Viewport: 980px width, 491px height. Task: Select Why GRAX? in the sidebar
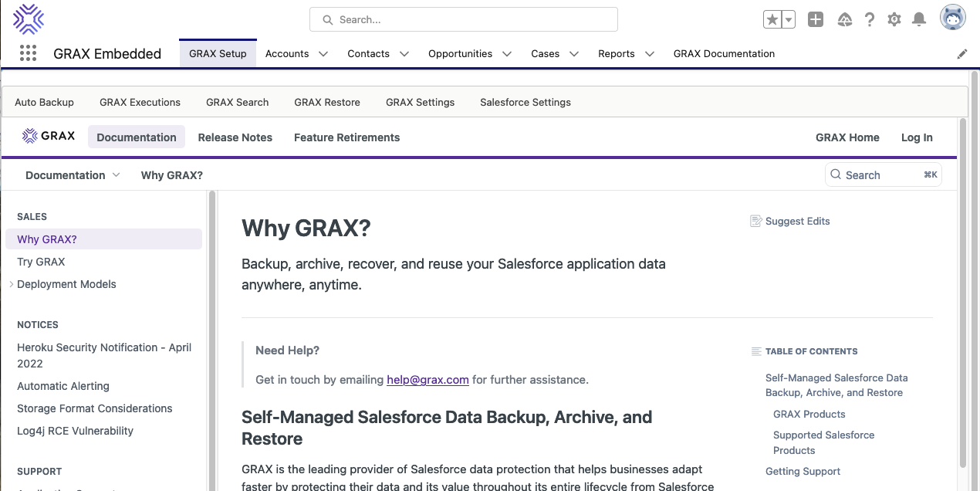[x=103, y=239]
